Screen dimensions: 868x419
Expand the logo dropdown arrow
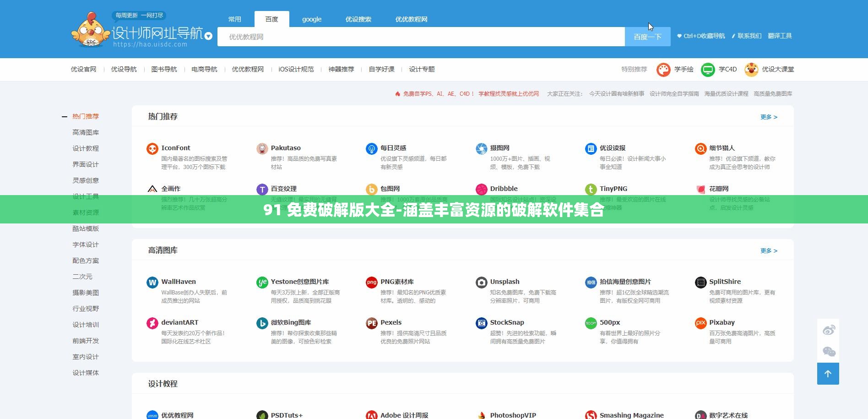click(x=208, y=36)
